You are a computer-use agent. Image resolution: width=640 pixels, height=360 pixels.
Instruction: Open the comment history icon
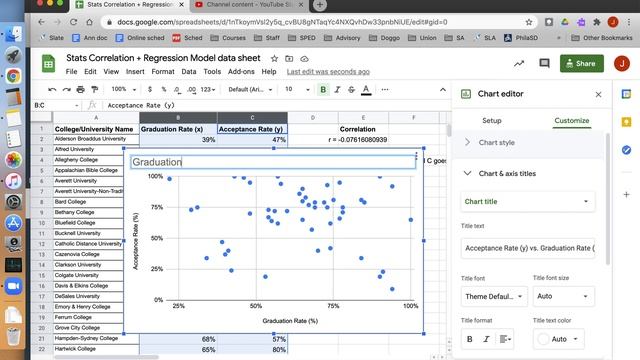pos(544,63)
